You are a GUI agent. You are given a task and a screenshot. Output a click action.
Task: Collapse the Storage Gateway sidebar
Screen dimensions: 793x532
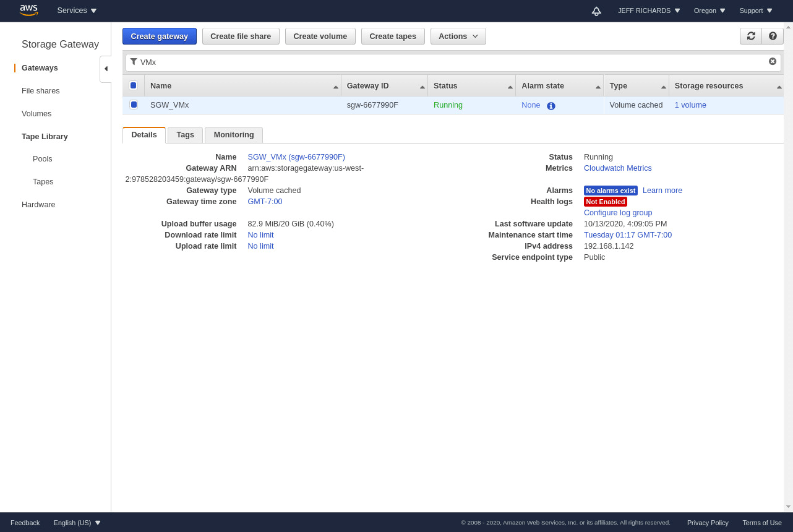point(106,69)
